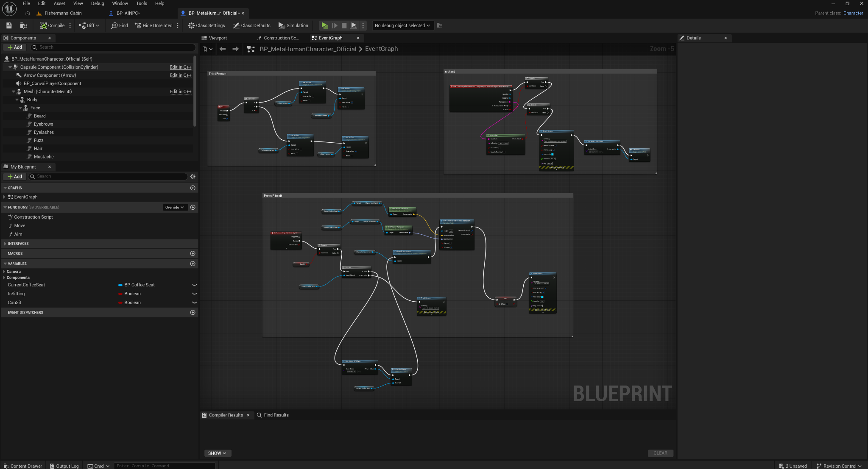Open the debug object selector dropdown
The height and width of the screenshot is (469, 868).
point(402,25)
